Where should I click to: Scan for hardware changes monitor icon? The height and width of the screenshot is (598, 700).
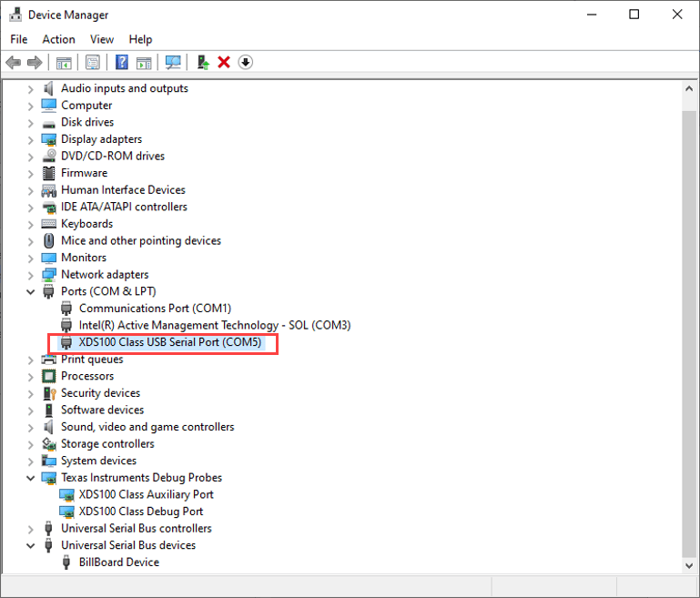[x=173, y=62]
